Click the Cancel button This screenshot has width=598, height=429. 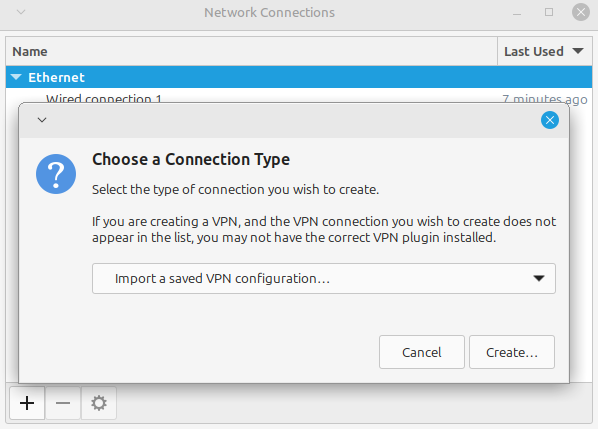(x=422, y=352)
